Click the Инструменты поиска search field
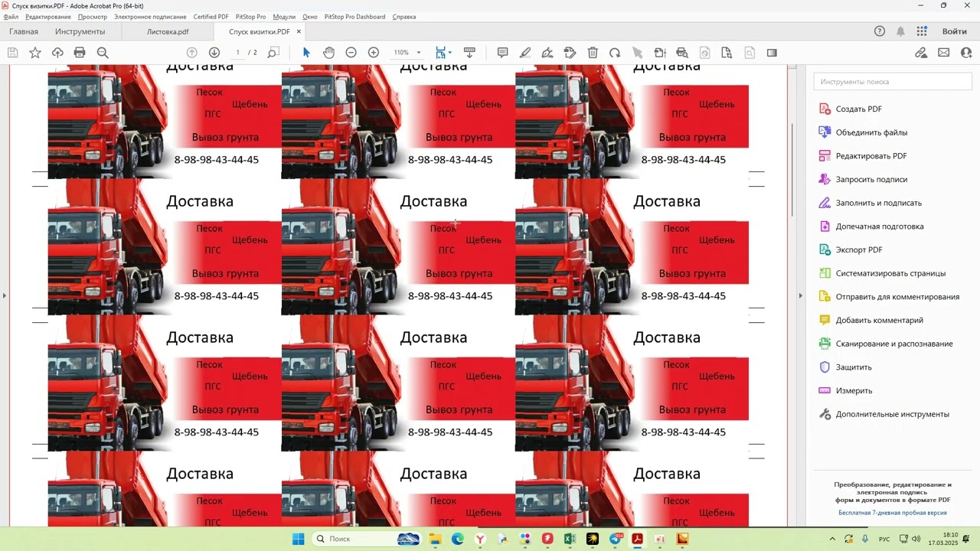Screen dimensions: 980x551 click(x=892, y=81)
